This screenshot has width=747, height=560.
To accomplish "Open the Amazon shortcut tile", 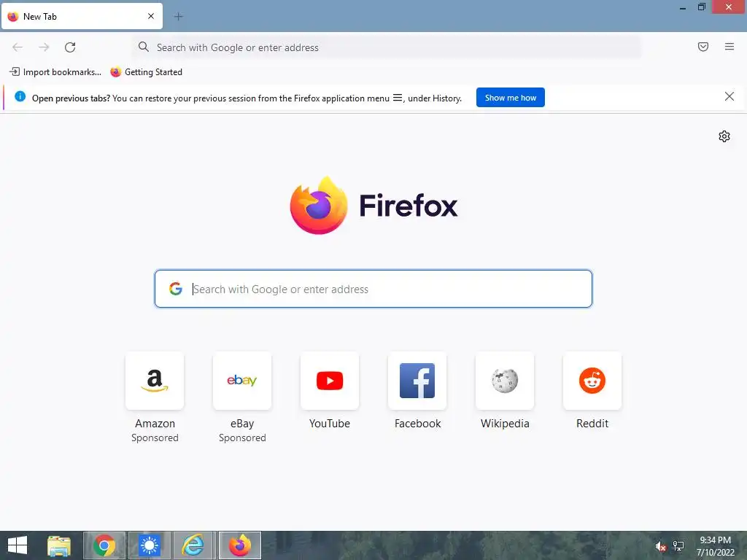I will click(155, 381).
